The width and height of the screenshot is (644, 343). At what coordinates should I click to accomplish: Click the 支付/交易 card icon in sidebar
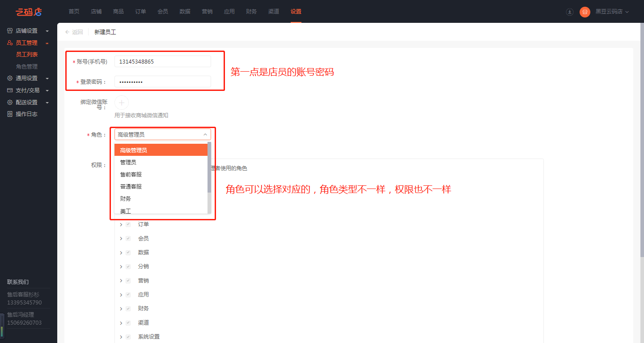point(10,90)
